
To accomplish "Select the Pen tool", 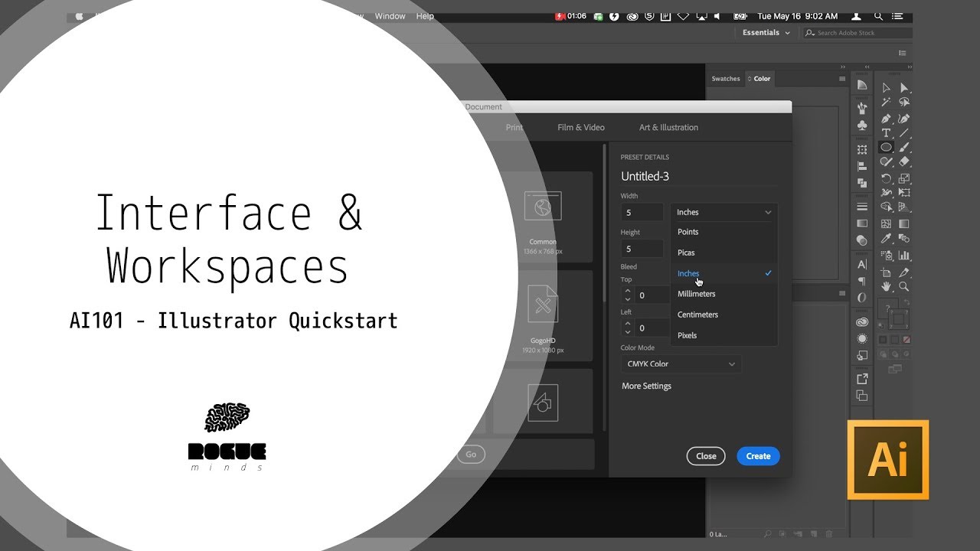I will tap(886, 119).
